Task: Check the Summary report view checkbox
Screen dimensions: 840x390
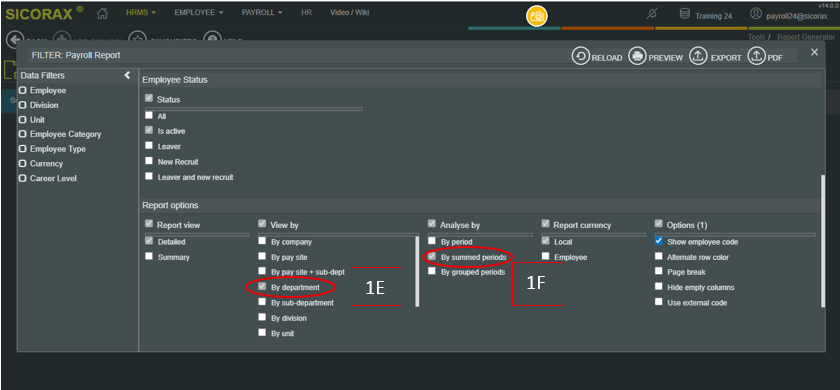Action: [x=148, y=257]
